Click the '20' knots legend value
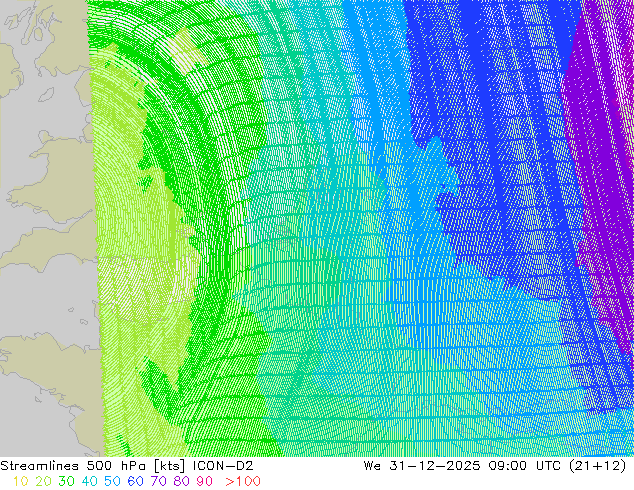Image resolution: width=634 pixels, height=490 pixels. pyautogui.click(x=43, y=481)
